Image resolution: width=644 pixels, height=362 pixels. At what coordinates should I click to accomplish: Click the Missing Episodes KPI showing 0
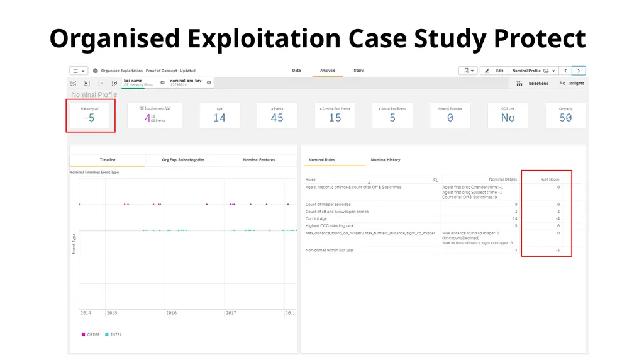pyautogui.click(x=450, y=115)
